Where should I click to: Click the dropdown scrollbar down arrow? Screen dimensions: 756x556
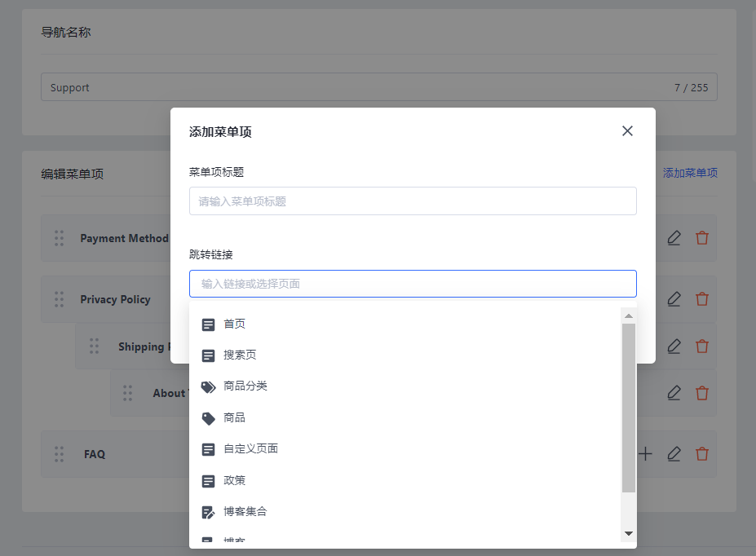click(x=628, y=533)
